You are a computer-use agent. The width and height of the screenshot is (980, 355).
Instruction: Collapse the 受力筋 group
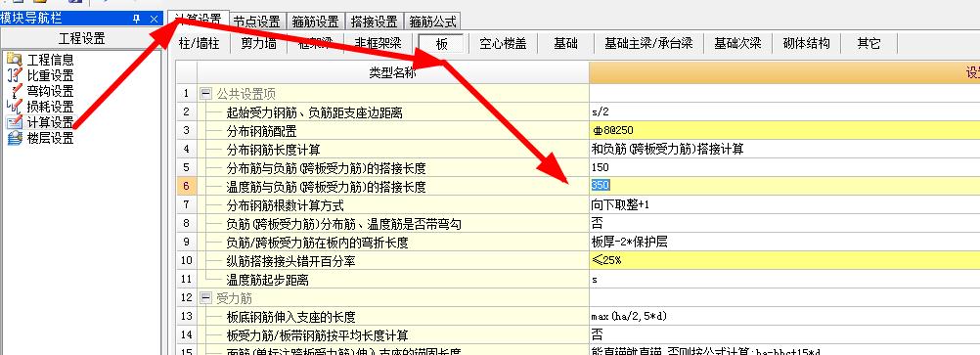[205, 298]
